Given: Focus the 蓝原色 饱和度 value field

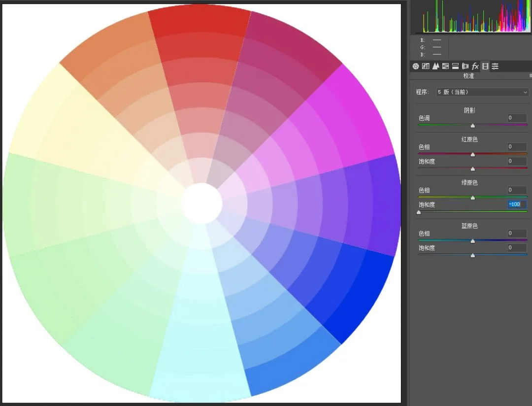Looking at the screenshot, I should click(x=517, y=248).
